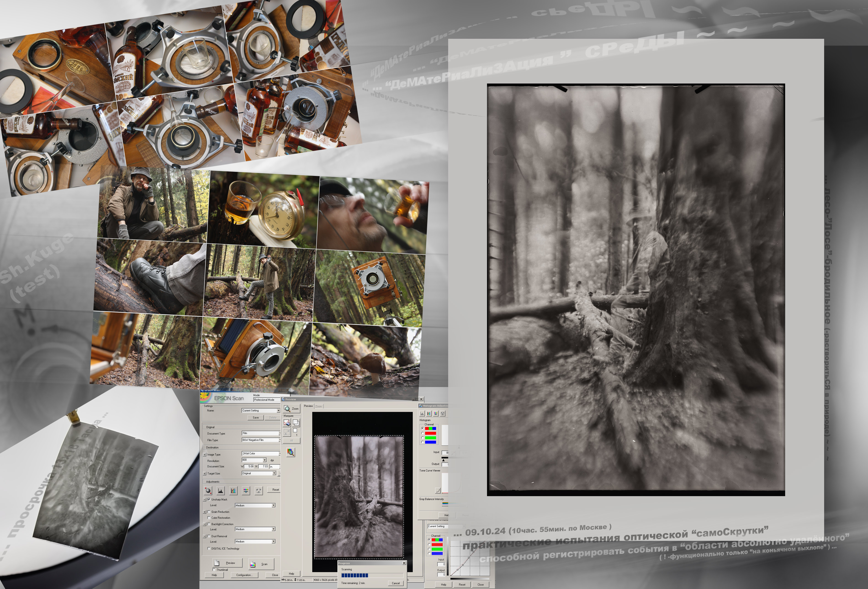Switch to the Preview tab
Image resolution: width=868 pixels, height=589 pixels.
[x=308, y=406]
